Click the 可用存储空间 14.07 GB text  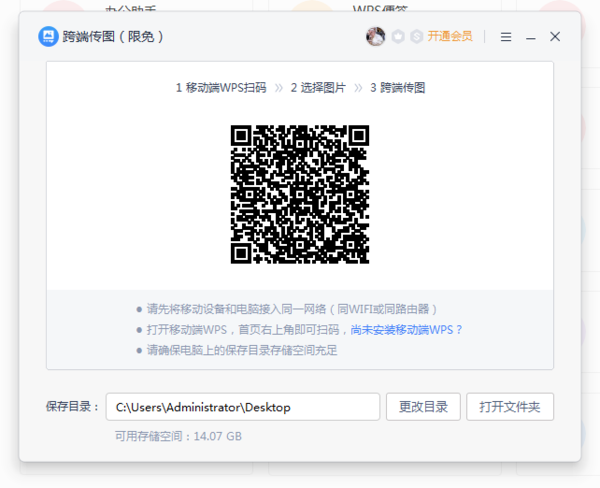pos(178,437)
